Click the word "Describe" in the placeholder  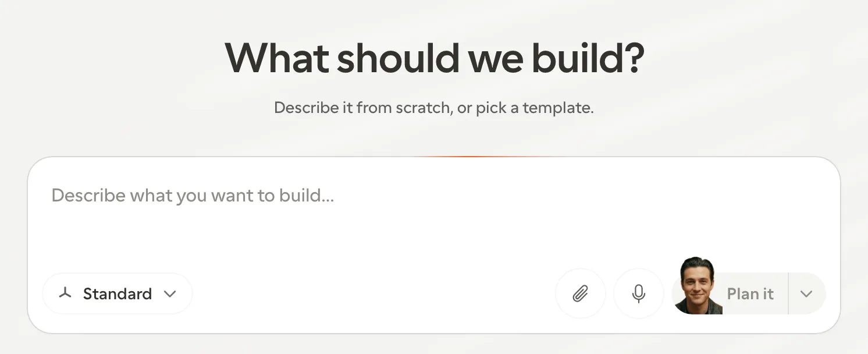click(88, 195)
